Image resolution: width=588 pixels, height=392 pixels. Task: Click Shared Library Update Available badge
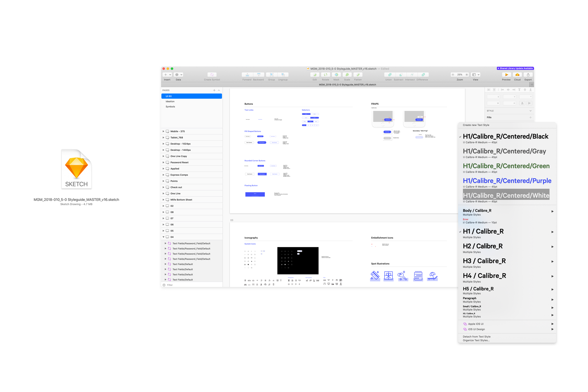click(515, 68)
